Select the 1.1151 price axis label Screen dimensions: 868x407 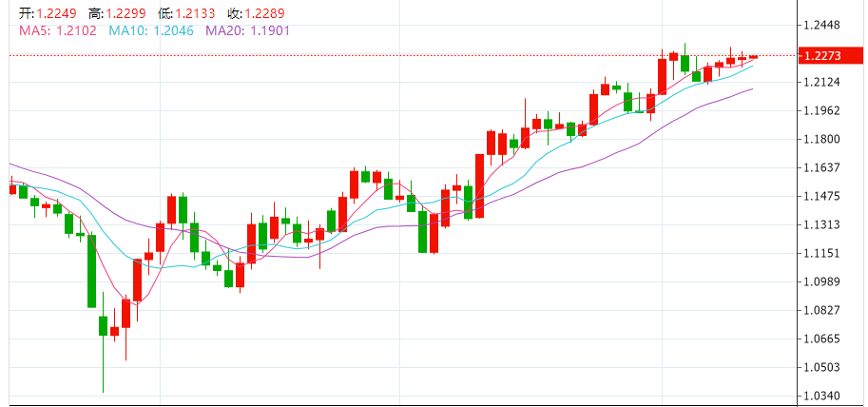(x=823, y=253)
